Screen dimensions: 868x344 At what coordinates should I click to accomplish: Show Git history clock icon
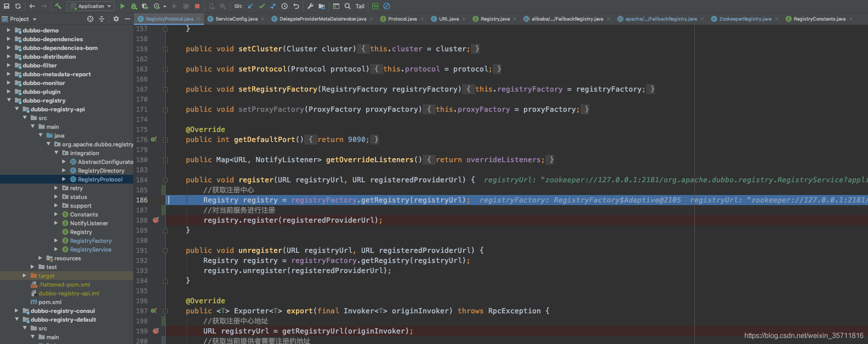285,6
